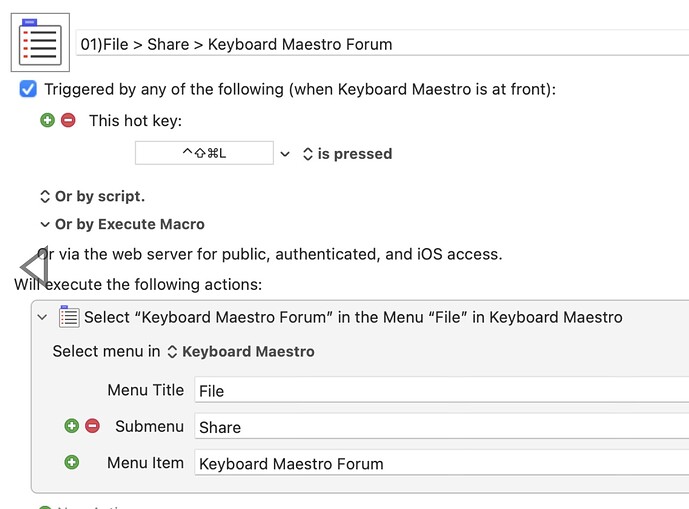Edit the Menu Item field

coord(442,462)
